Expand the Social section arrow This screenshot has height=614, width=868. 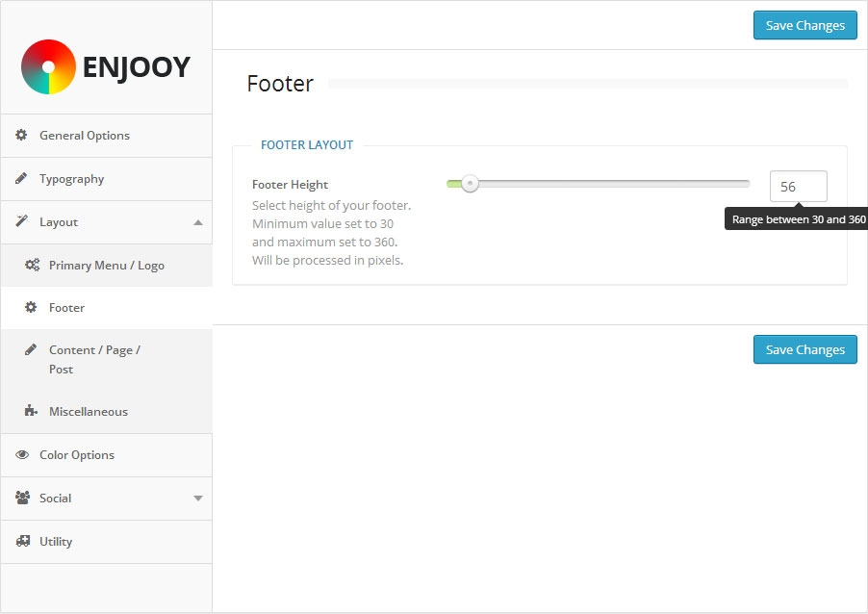coord(198,499)
